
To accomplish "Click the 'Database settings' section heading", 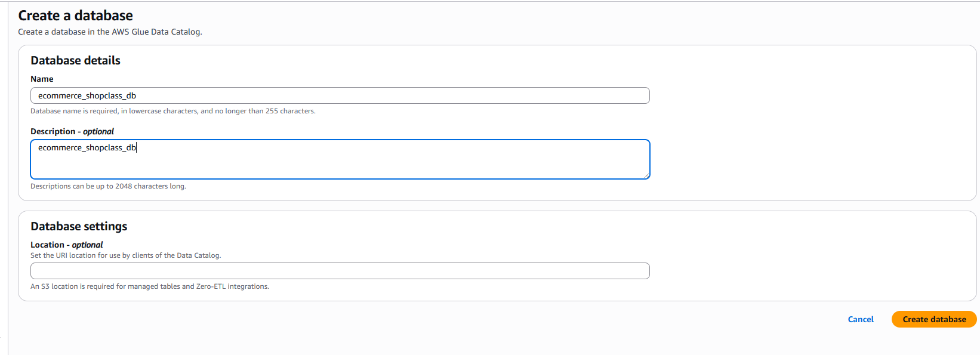I will point(79,226).
